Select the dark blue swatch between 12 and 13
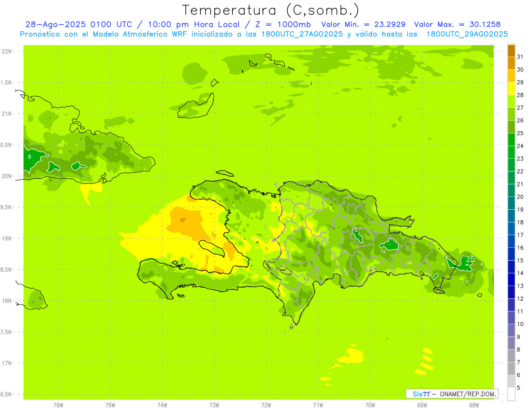Viewport: 532px width, 411px height. click(511, 292)
